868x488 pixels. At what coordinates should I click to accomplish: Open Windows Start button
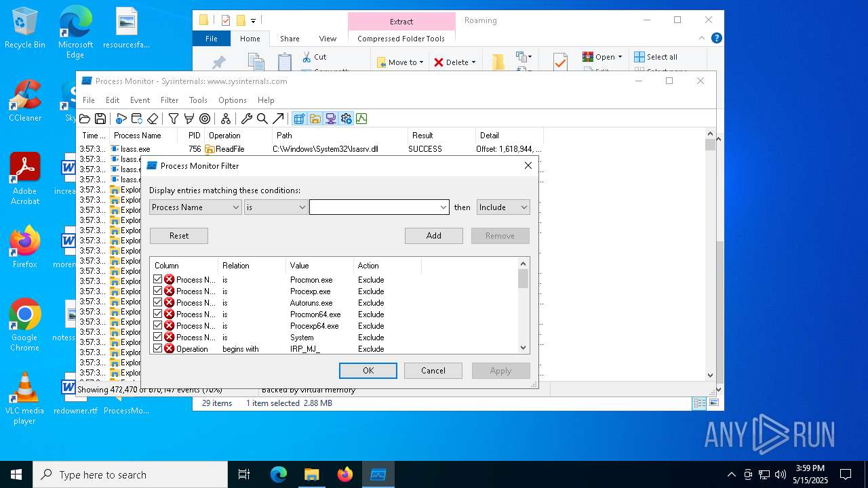(x=16, y=474)
